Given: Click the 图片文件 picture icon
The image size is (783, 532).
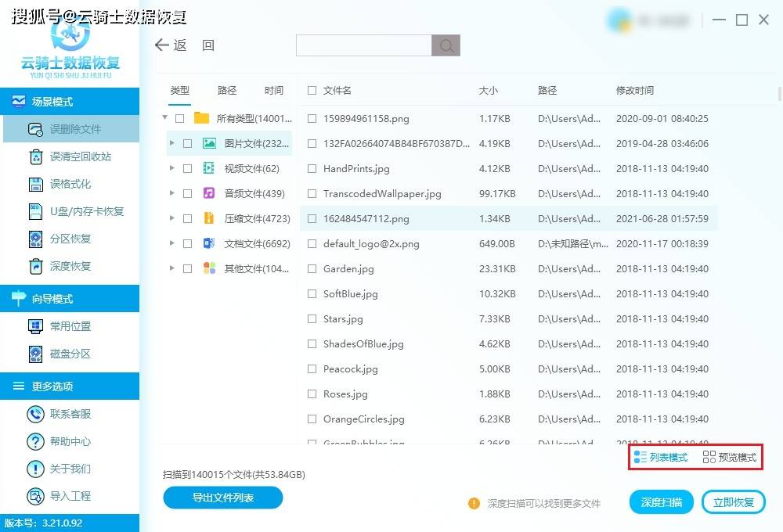Looking at the screenshot, I should (x=209, y=144).
